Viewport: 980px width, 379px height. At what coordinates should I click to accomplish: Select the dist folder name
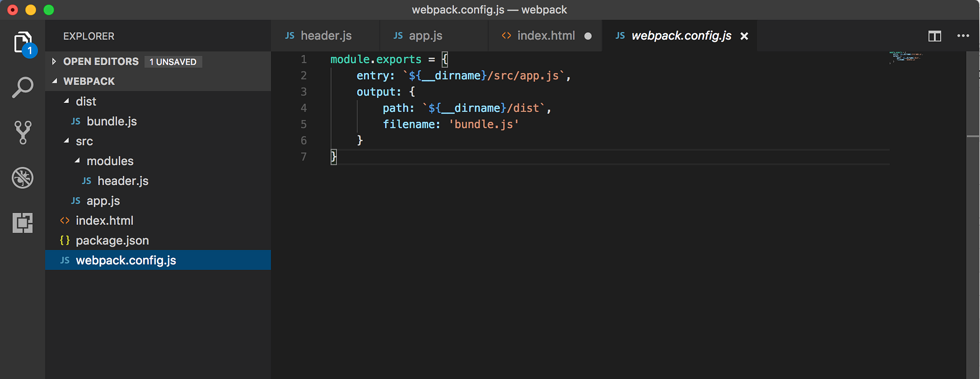coord(86,101)
